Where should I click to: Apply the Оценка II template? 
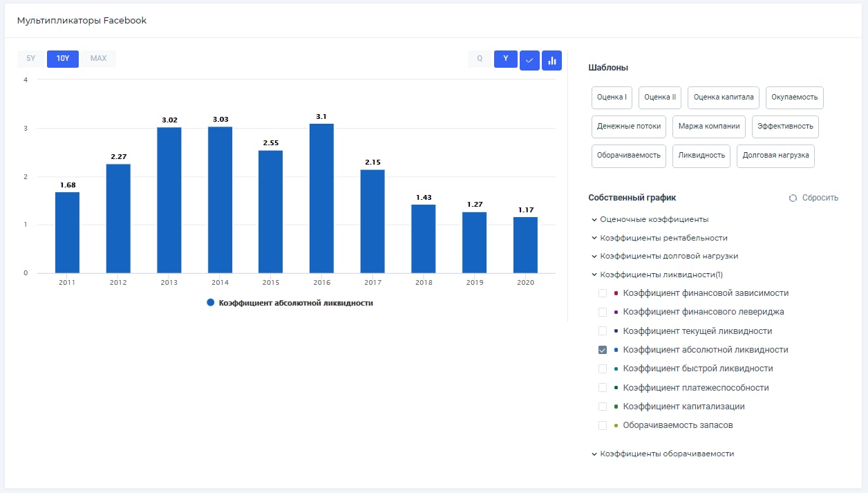(x=660, y=97)
